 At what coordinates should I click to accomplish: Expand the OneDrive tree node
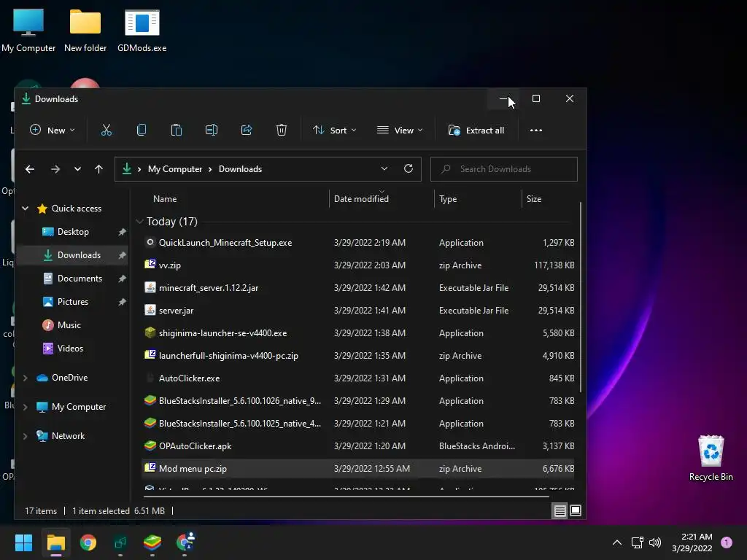coord(26,378)
